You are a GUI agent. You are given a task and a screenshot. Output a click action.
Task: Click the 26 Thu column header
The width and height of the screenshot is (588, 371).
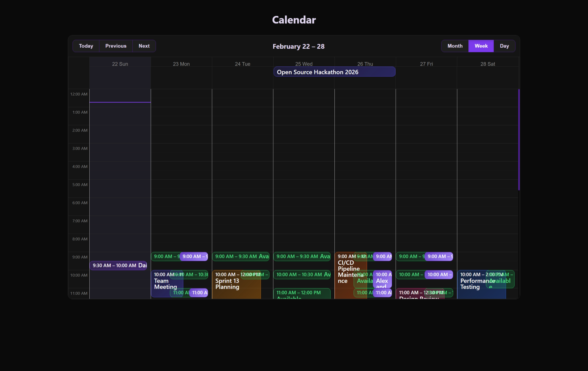point(365,64)
